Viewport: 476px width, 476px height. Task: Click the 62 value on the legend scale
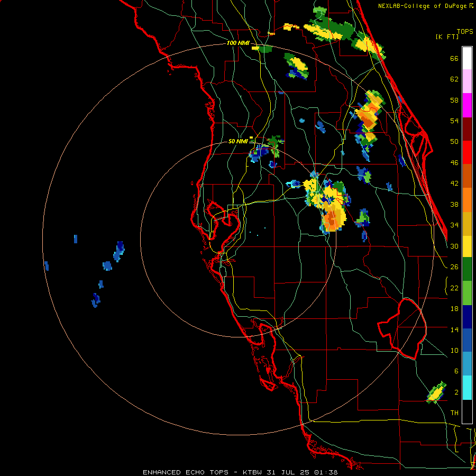(x=454, y=79)
